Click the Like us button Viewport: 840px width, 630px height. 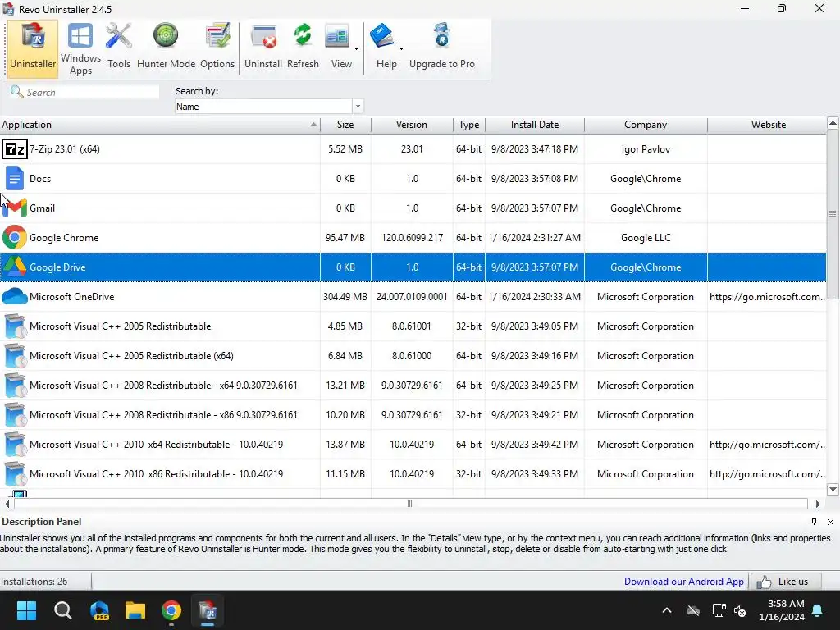pos(786,582)
